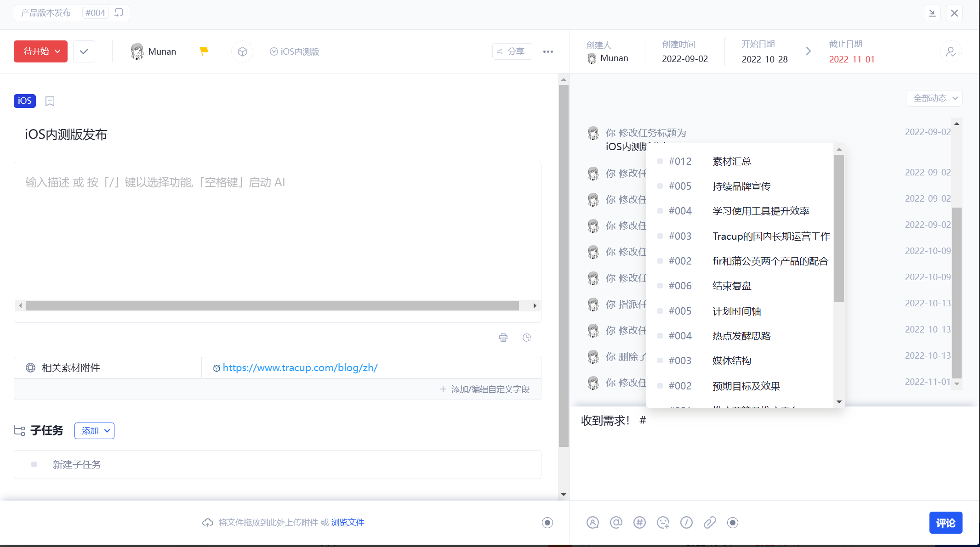The image size is (980, 547).
Task: Select #012 素材汇总 from task list
Action: tap(732, 161)
